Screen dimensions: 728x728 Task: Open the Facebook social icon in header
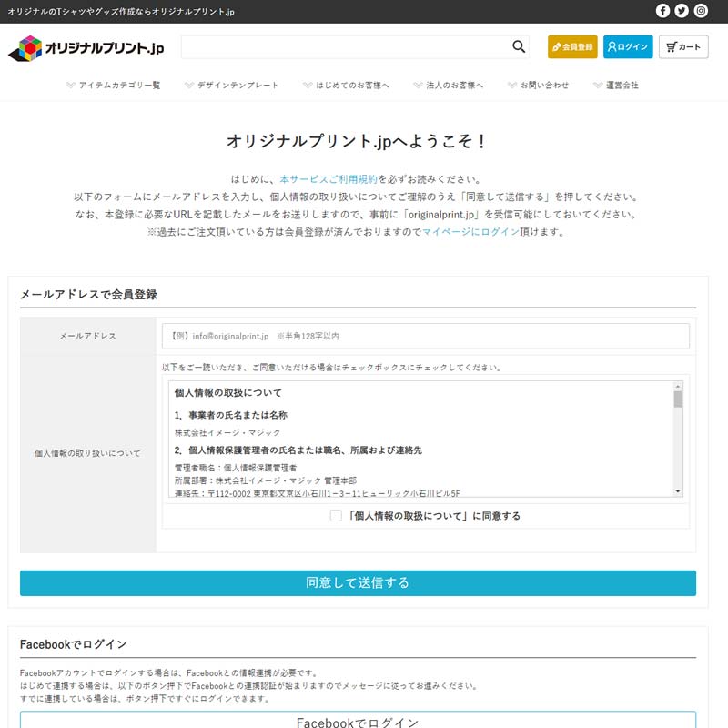tap(662, 11)
